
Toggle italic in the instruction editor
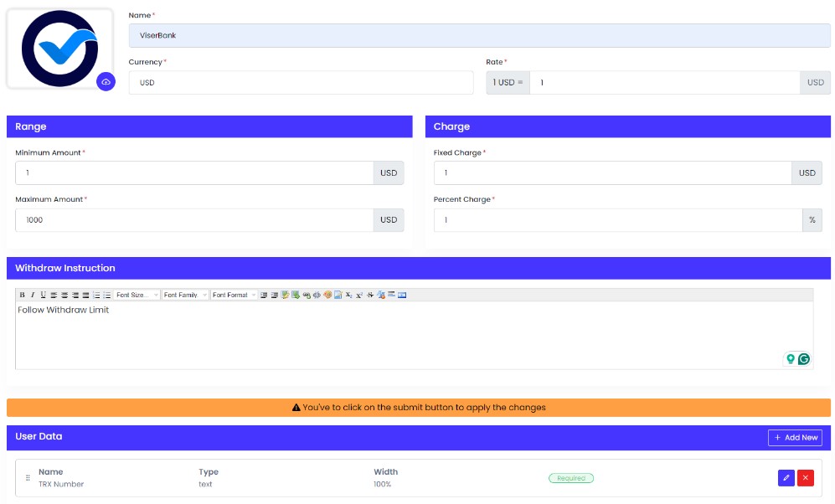33,296
